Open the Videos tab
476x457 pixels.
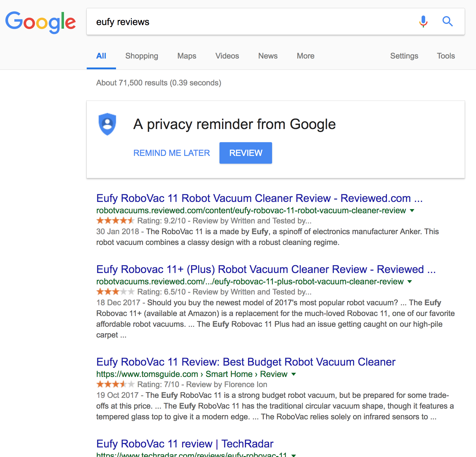pos(227,56)
